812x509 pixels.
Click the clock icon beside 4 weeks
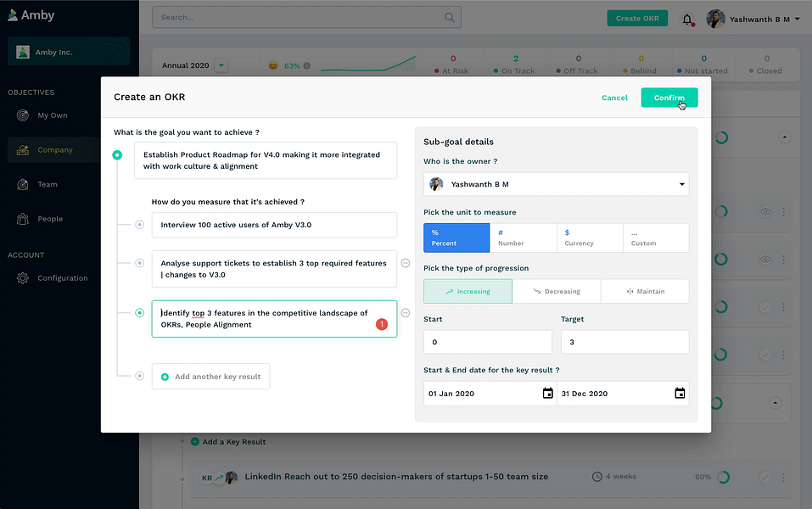[x=597, y=477]
